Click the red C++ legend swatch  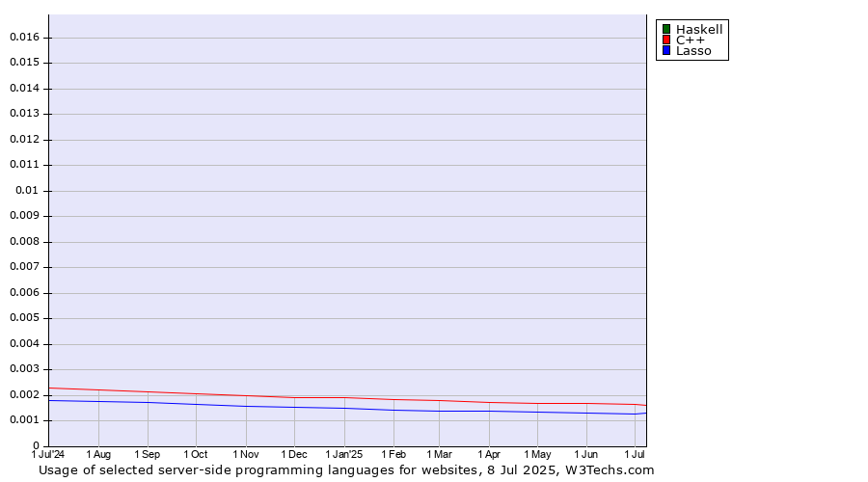click(x=666, y=40)
